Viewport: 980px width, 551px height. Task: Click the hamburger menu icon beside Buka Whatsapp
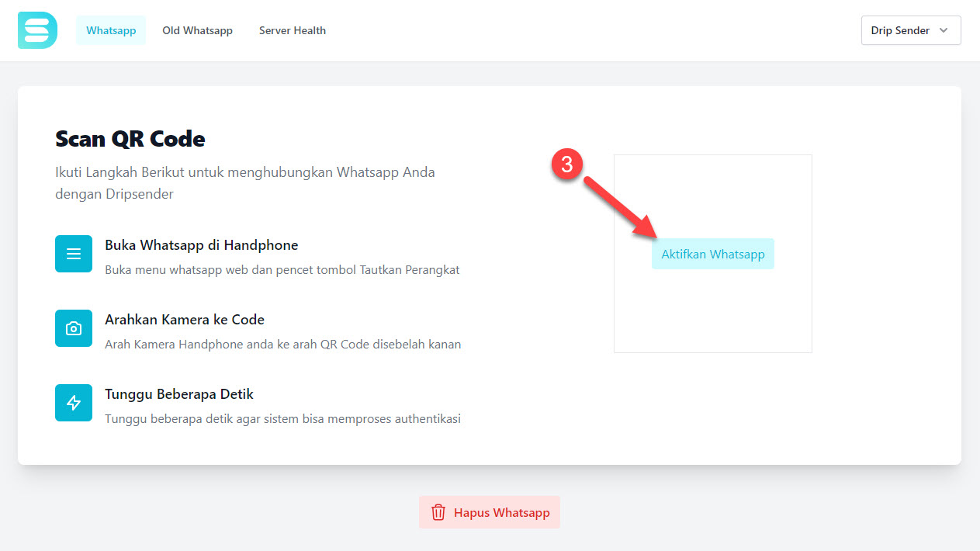tap(74, 254)
